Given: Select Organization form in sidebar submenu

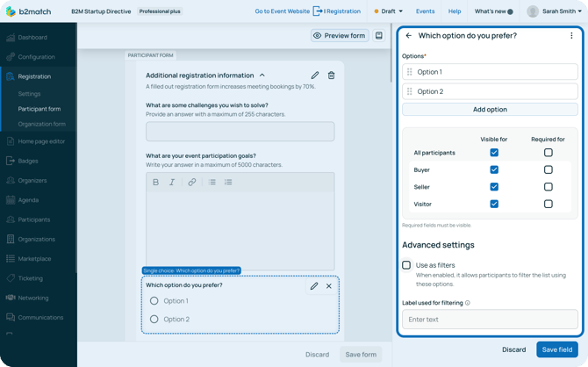Looking at the screenshot, I should click(x=41, y=124).
